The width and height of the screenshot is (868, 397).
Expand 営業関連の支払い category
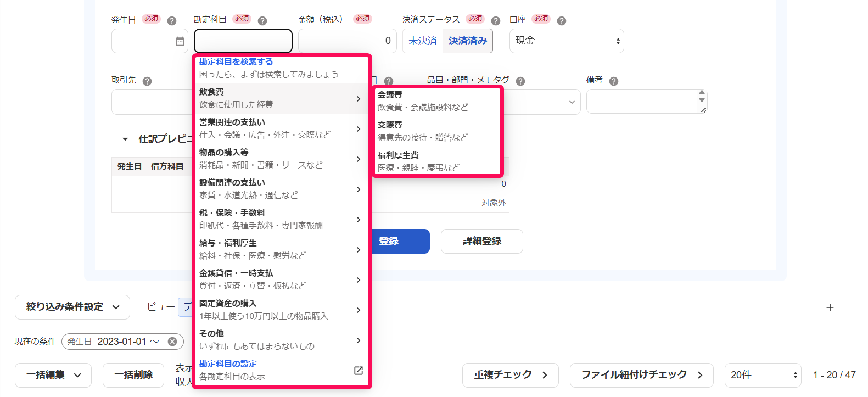(x=281, y=128)
